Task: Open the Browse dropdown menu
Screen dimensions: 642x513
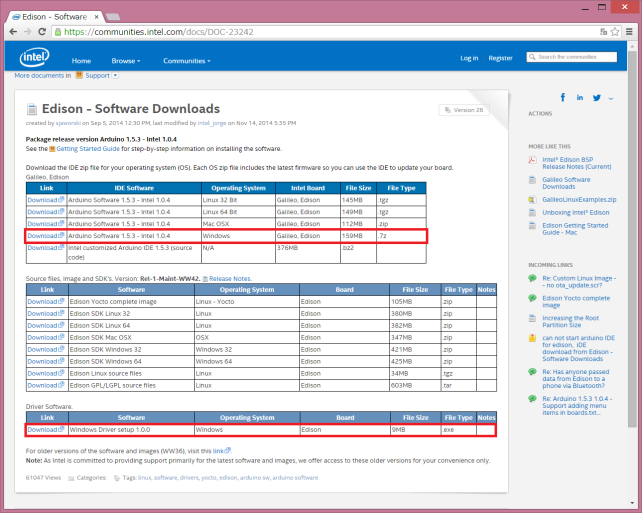Action: point(126,60)
